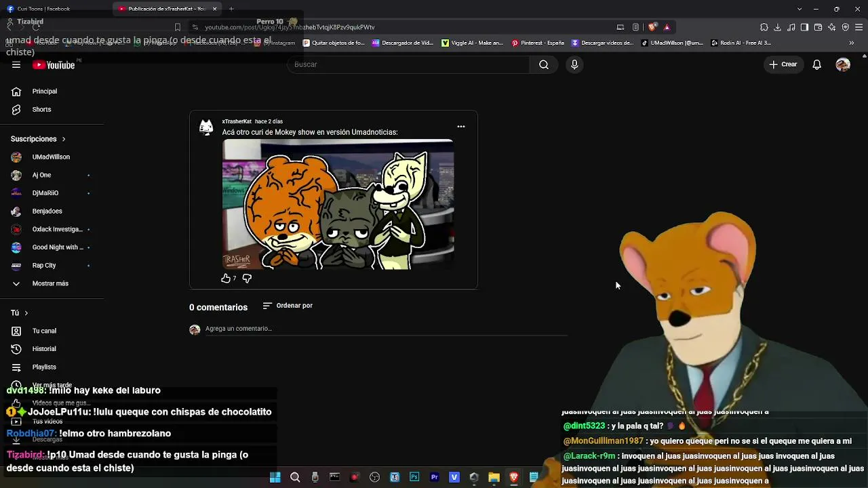Expand the Suscripciones section
The width and height of the screenshot is (868, 488).
(38, 139)
